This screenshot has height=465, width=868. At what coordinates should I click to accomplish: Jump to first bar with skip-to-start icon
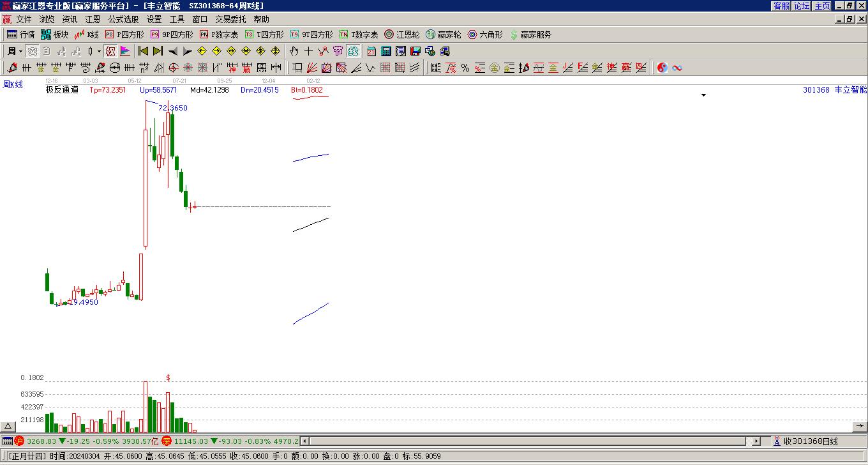tap(144, 51)
